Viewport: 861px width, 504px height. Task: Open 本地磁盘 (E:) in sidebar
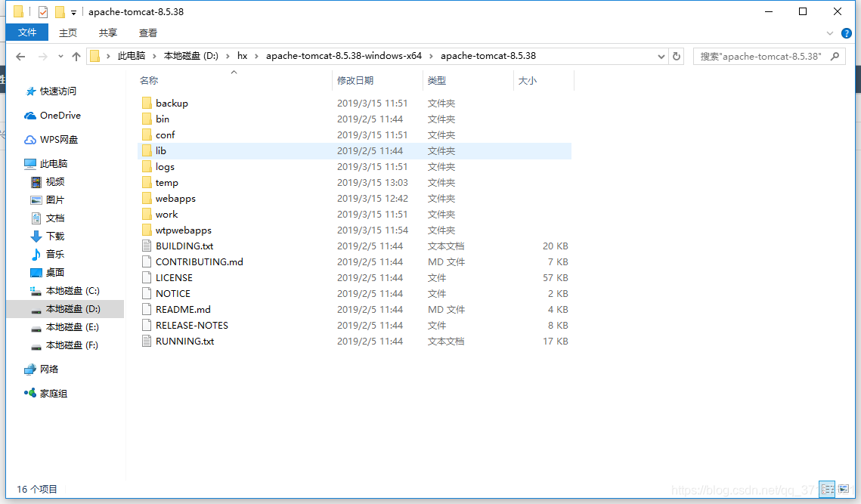click(73, 326)
